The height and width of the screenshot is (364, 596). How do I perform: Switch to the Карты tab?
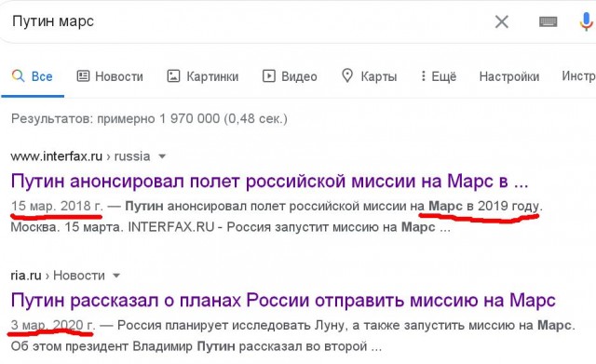tap(369, 76)
